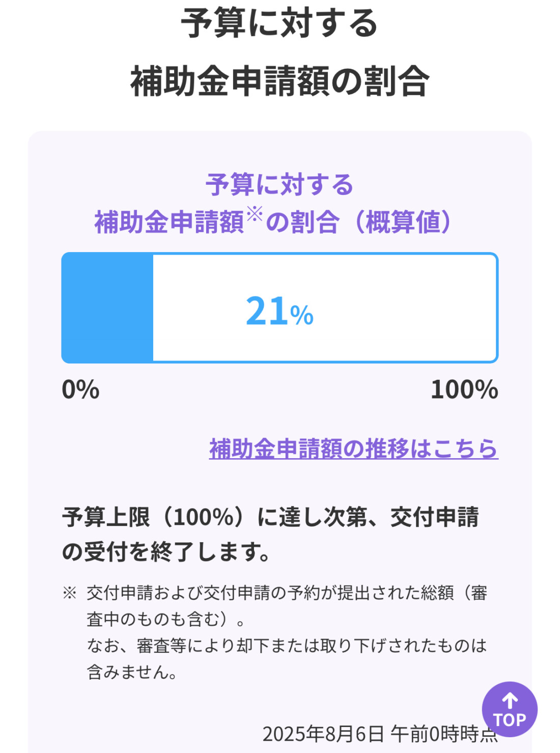This screenshot has width=560, height=753.
Task: Click the black 補助金申請額の割合 title line
Action: point(279,81)
